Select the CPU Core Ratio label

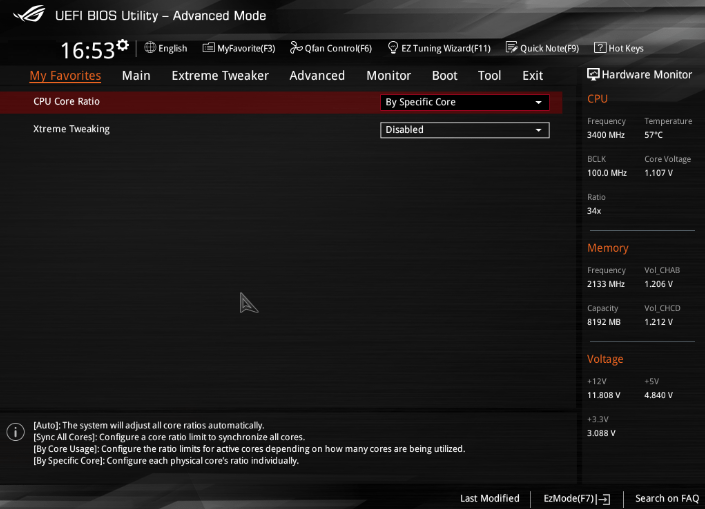pos(66,102)
